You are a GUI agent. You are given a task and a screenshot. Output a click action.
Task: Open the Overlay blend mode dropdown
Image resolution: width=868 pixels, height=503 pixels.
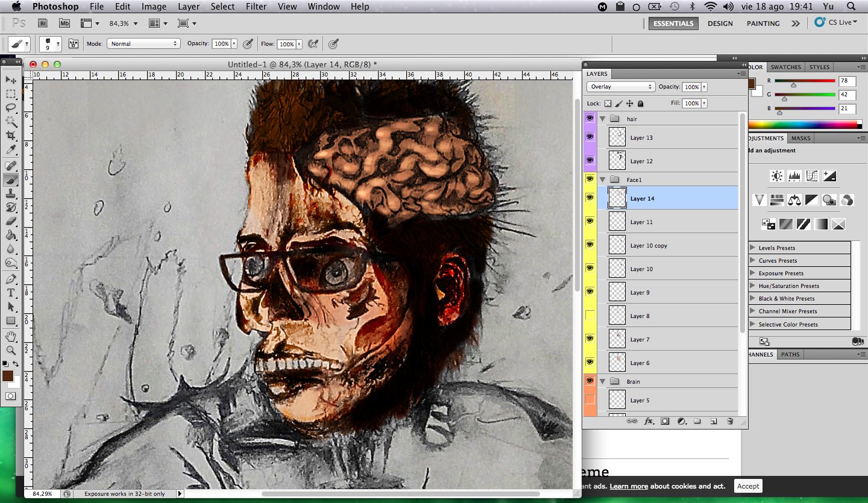click(x=620, y=87)
